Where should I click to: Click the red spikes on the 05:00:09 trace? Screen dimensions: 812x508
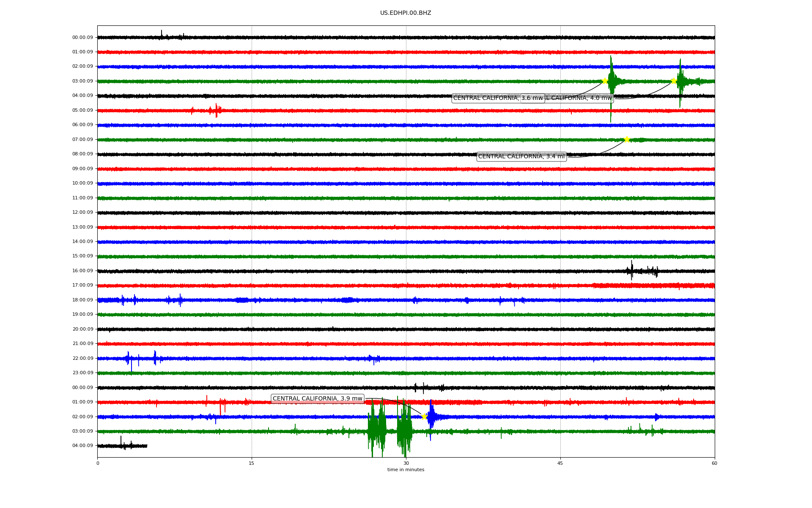click(x=215, y=110)
